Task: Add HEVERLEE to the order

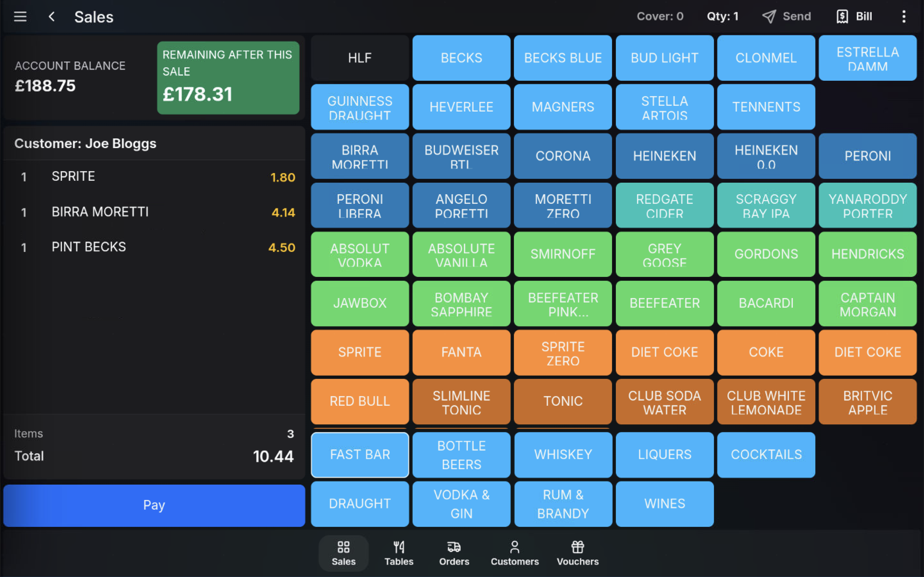Action: 462,107
